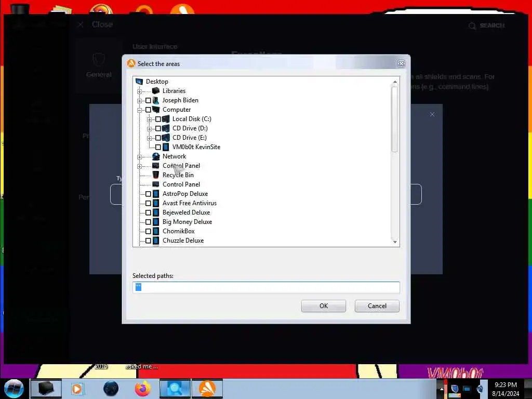Open media player from the taskbar
This screenshot has height=399, width=532.
(77, 389)
